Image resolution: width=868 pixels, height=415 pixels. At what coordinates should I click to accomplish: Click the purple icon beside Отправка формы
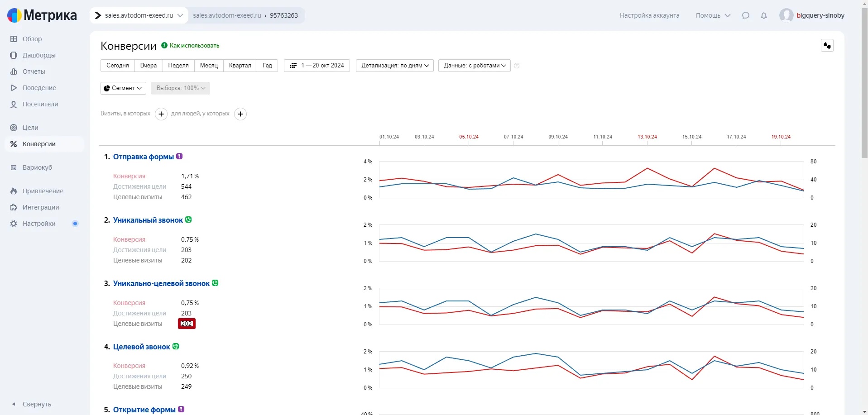180,157
